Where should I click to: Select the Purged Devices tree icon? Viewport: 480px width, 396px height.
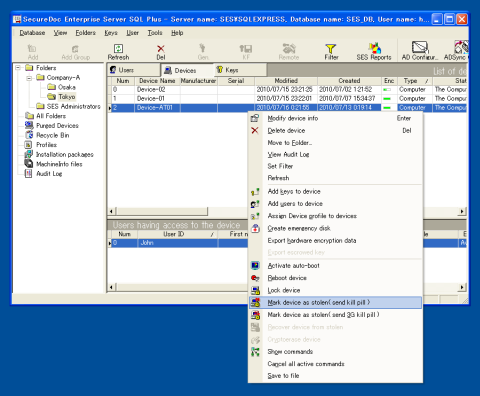[29, 125]
